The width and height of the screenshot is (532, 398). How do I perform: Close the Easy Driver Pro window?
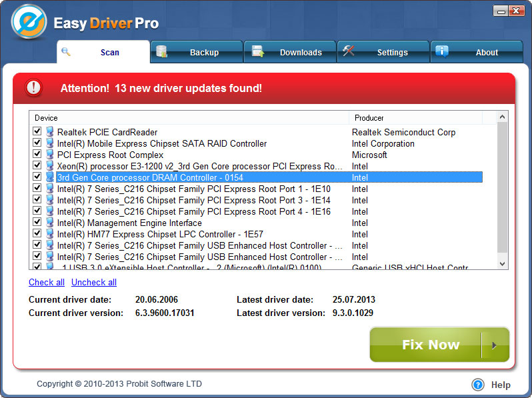click(517, 11)
